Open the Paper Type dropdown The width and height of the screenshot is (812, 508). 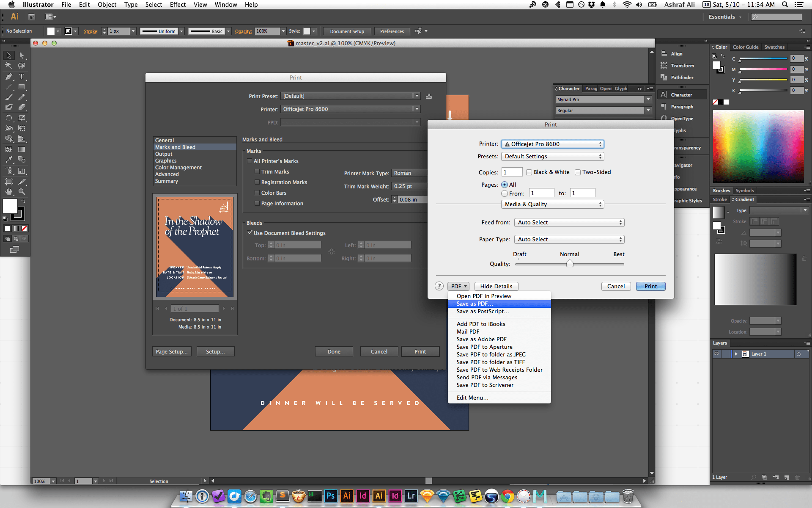pos(569,240)
